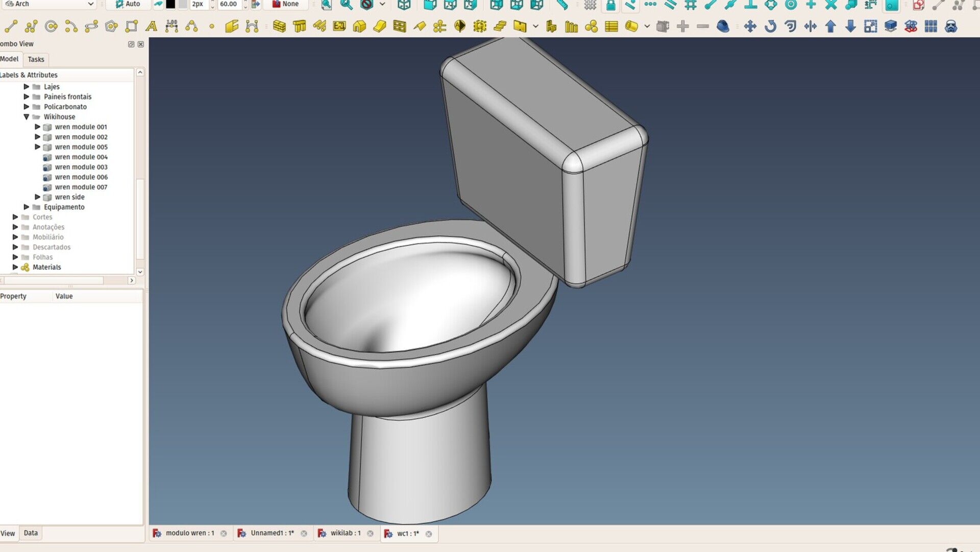Screen dimensions: 980x552
Task: Select the Draft Rotate tool
Action: click(770, 26)
